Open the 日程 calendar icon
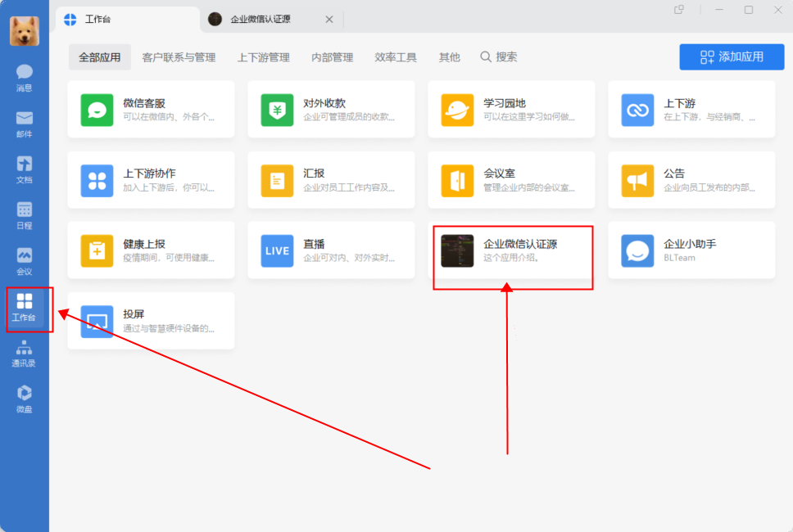The width and height of the screenshot is (793, 532). 25,215
